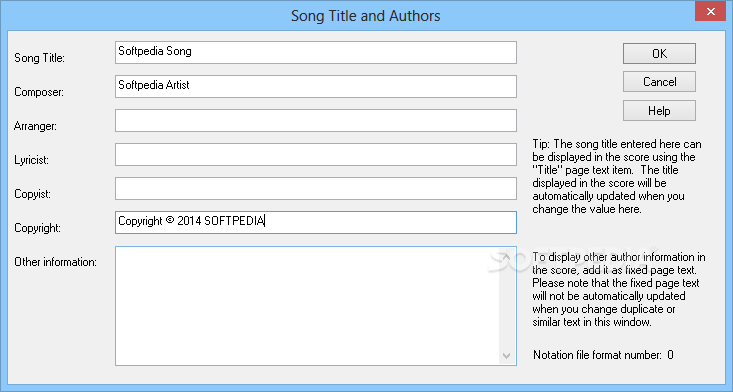Click the scroll down arrow in Other information
The image size is (733, 392).
coord(506,356)
